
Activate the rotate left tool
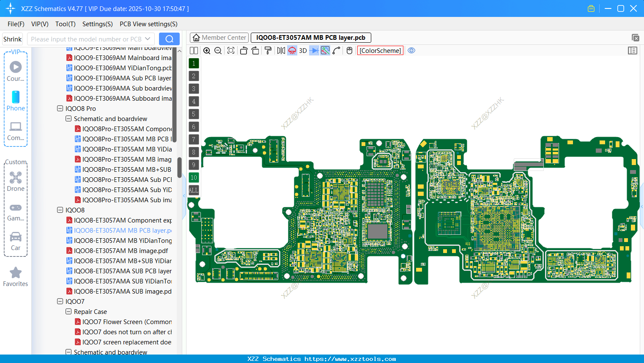tap(244, 50)
